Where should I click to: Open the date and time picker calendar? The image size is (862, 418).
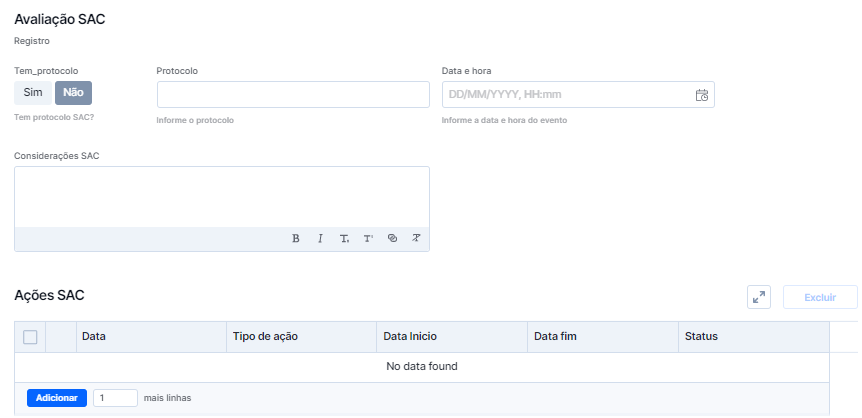702,95
